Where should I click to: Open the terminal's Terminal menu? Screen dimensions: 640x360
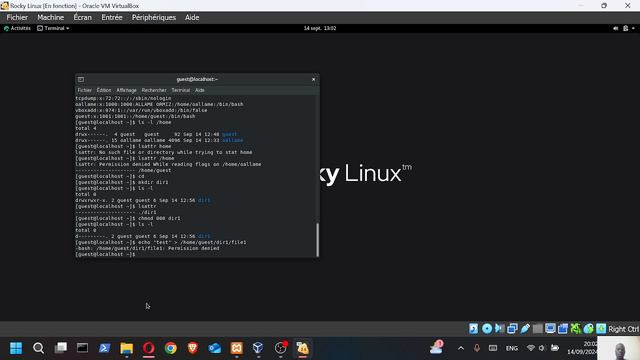click(180, 90)
